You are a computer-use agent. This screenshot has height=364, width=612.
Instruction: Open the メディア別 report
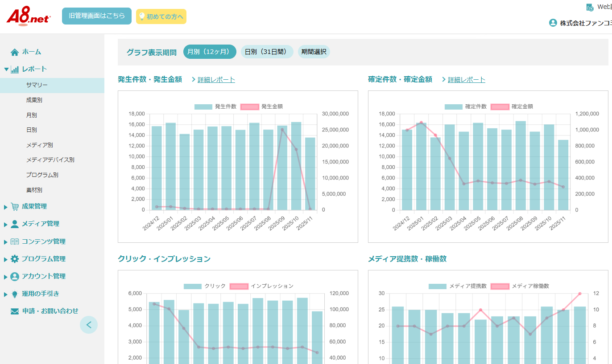tap(39, 145)
